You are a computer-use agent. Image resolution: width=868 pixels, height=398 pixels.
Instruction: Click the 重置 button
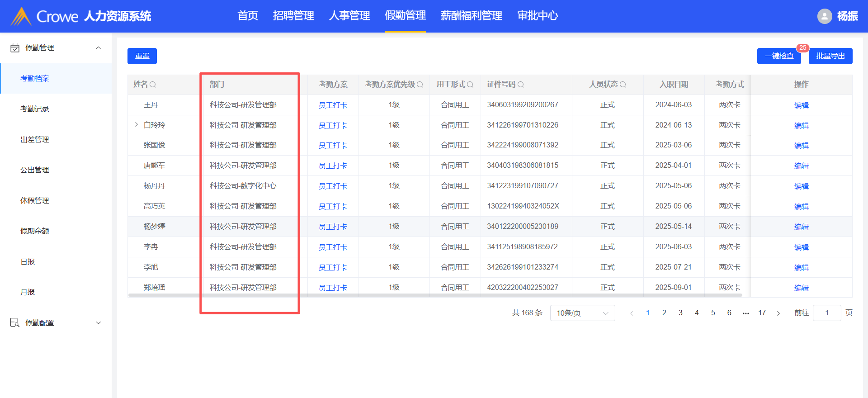pyautogui.click(x=142, y=56)
